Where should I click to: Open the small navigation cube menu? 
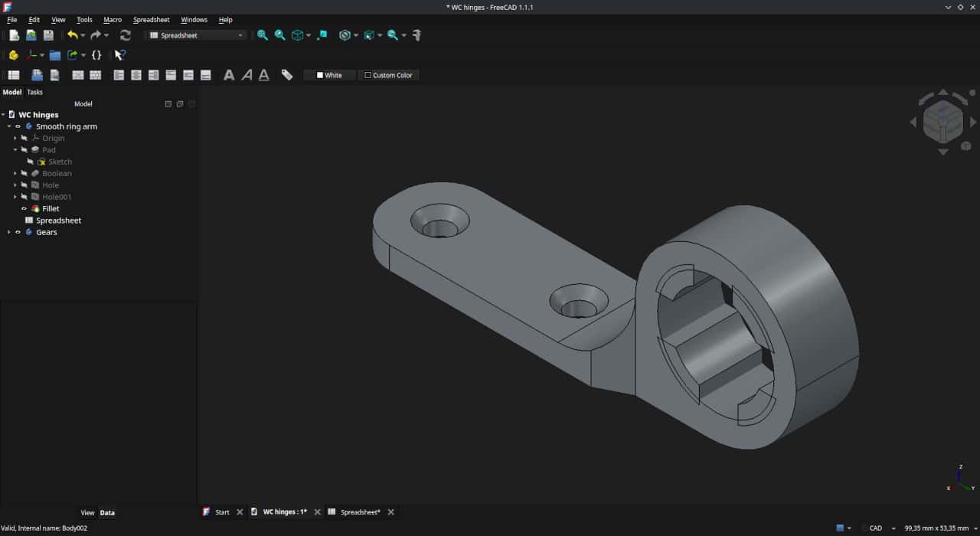[x=966, y=145]
